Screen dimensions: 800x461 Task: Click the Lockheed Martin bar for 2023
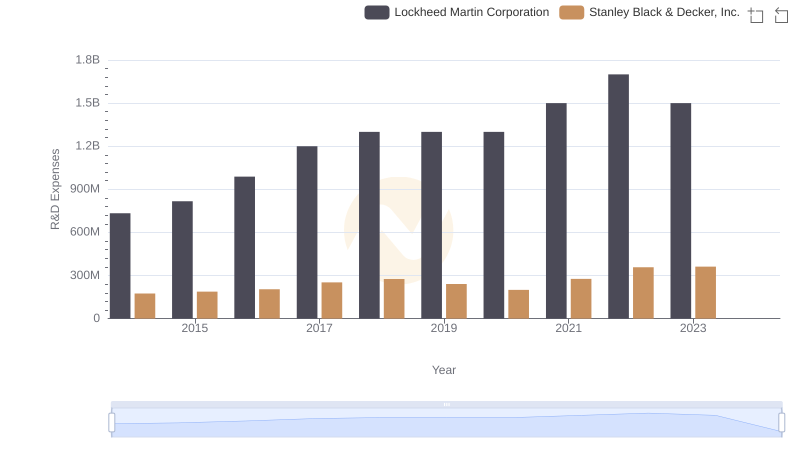[680, 210]
